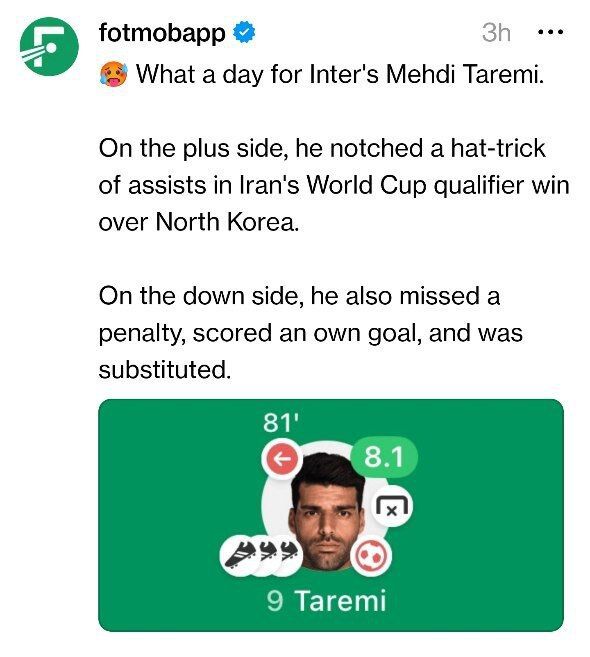Viewport: 590px width, 657px height.
Task: Open the green player card image background
Action: [331, 515]
